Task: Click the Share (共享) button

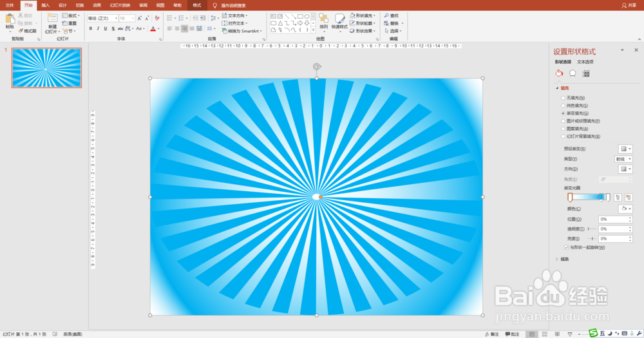Action: point(629,5)
